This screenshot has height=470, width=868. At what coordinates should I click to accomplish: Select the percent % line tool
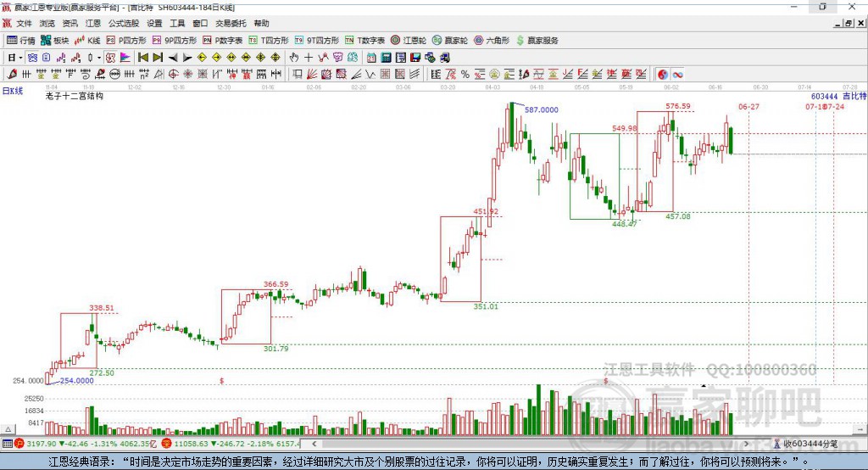465,75
